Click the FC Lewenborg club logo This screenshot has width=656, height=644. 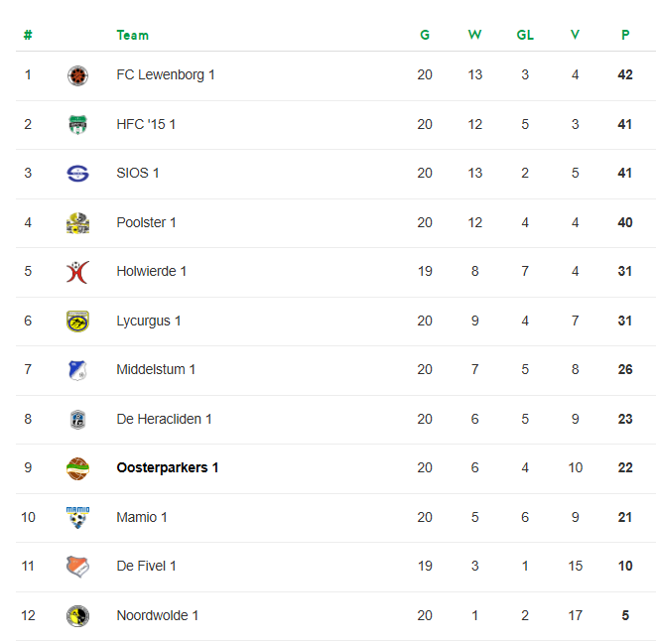click(77, 75)
